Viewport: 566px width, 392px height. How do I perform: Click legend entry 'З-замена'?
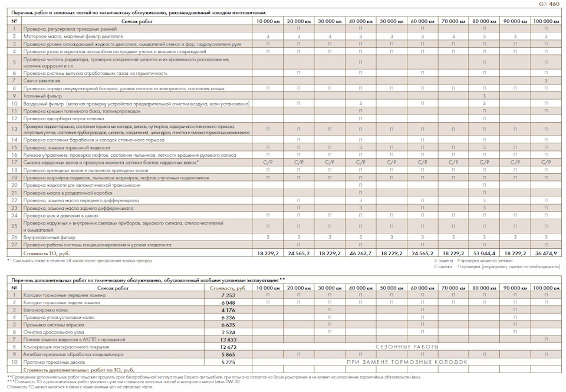click(443, 261)
